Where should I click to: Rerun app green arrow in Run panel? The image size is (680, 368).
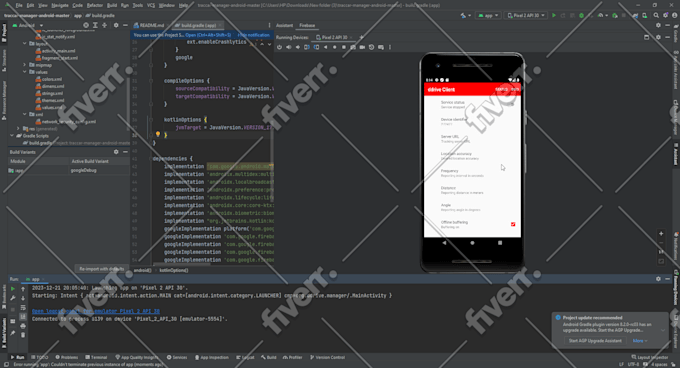pyautogui.click(x=13, y=288)
